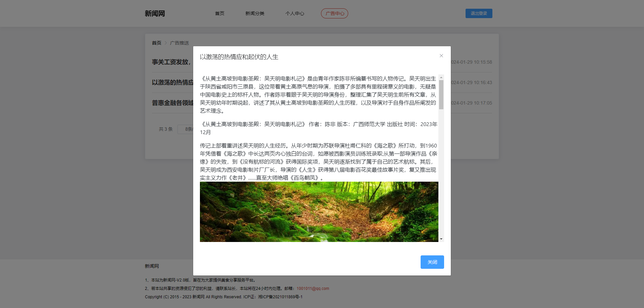Click the 广告中心 button in the header
Image resolution: width=644 pixels, height=308 pixels.
334,13
